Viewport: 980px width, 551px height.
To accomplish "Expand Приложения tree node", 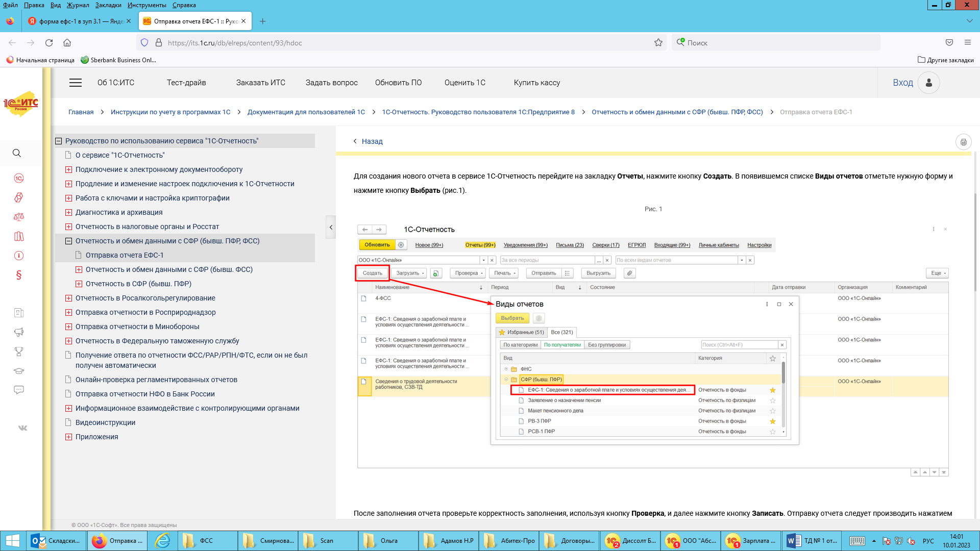I will (68, 437).
